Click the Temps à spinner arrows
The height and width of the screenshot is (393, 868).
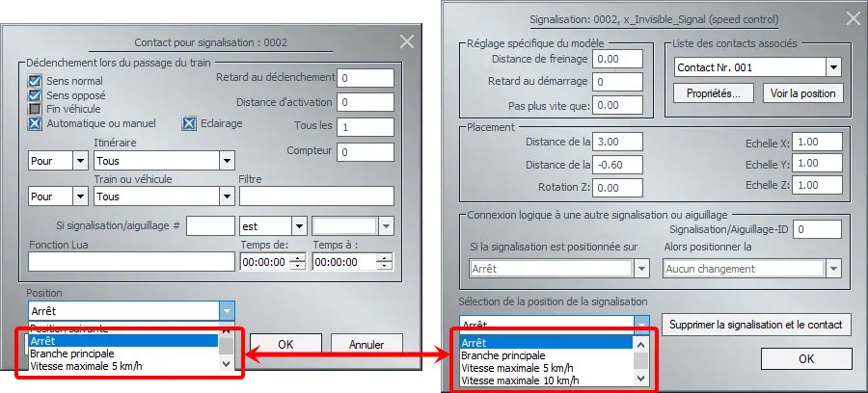point(384,262)
